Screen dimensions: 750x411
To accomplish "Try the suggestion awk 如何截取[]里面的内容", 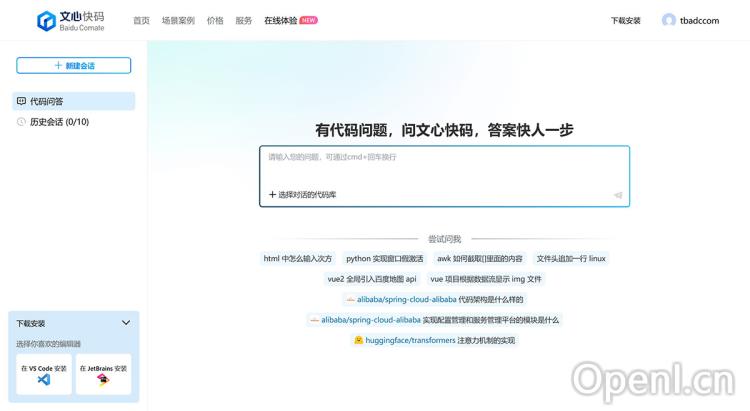I will [480, 258].
